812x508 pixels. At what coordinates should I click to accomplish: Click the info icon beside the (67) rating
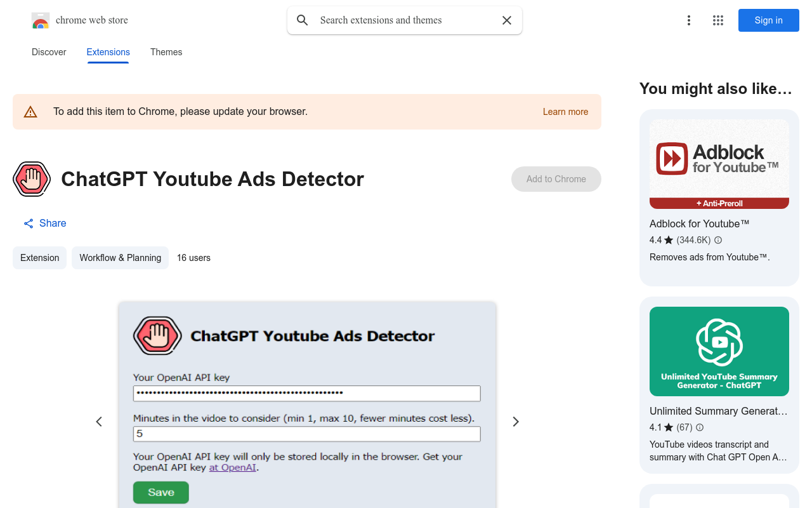[x=700, y=427]
